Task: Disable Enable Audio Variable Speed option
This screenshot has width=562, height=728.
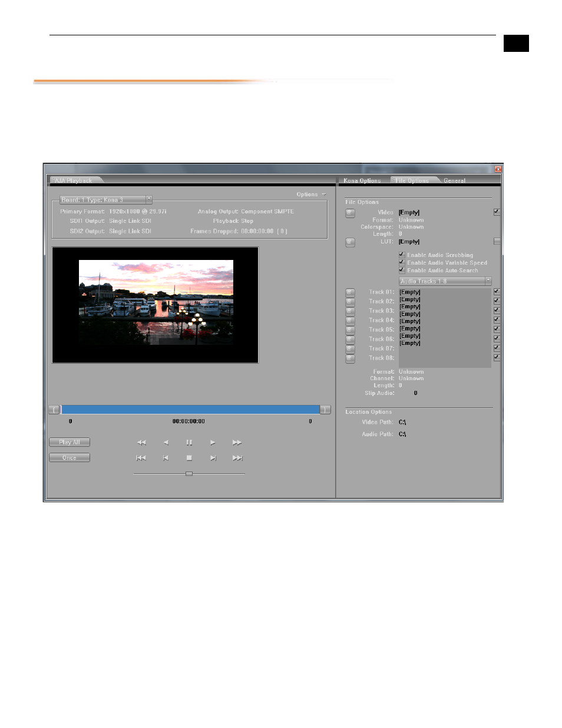Action: point(402,262)
